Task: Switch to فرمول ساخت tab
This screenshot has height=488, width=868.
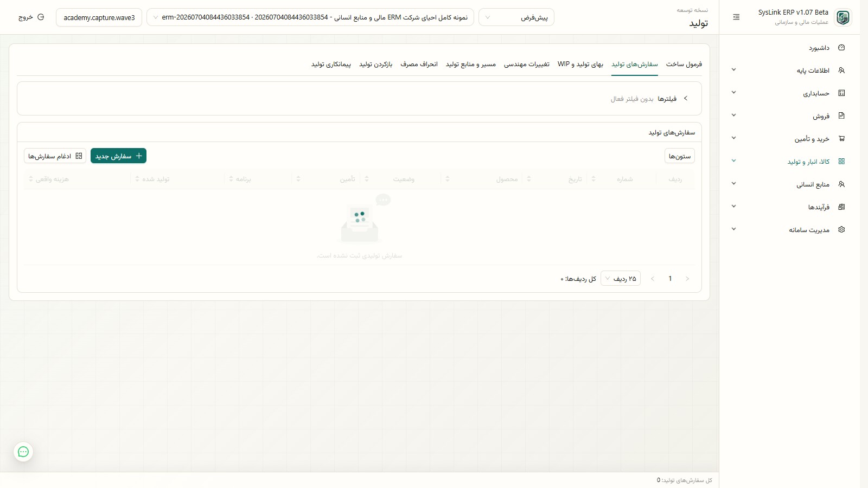Action: click(684, 64)
